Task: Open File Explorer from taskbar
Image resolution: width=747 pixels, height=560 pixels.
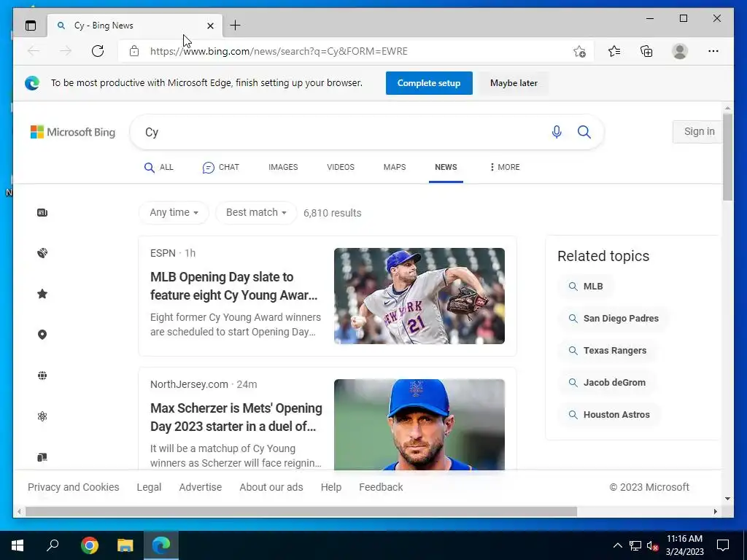Action: (x=125, y=545)
